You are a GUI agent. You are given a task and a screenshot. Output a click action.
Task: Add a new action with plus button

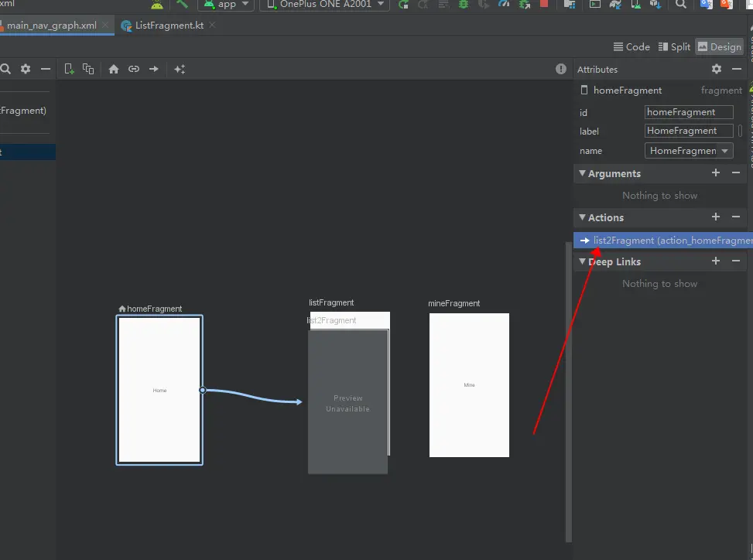[716, 217]
